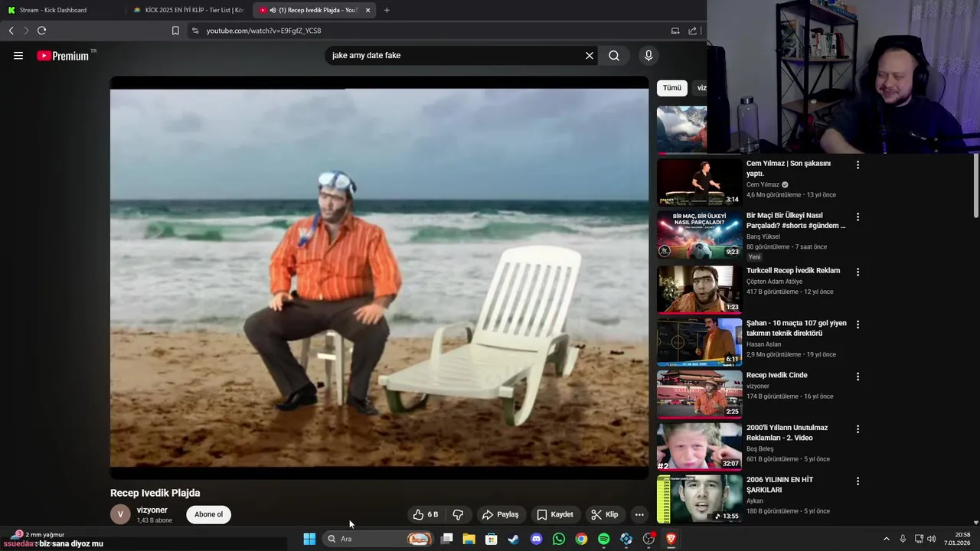The width and height of the screenshot is (980, 551).
Task: Click Şahan video thumbnail 6:11
Action: 699,342
